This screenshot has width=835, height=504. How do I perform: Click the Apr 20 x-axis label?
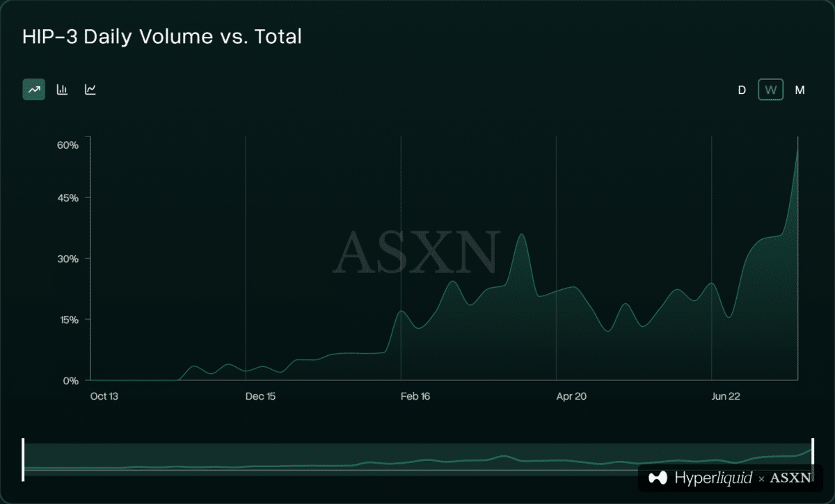coord(572,397)
